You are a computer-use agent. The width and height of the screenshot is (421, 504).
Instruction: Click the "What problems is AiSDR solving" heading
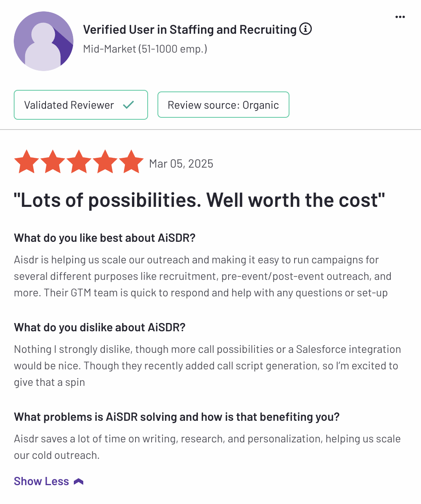click(x=176, y=417)
